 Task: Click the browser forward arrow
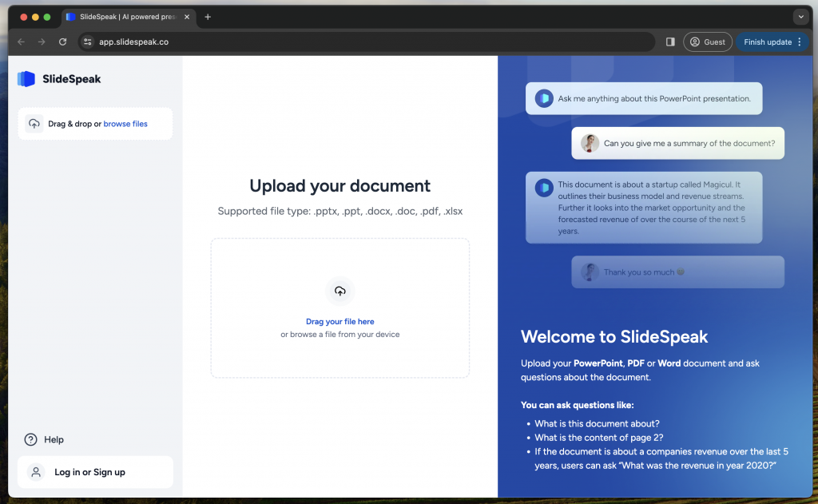click(x=42, y=42)
